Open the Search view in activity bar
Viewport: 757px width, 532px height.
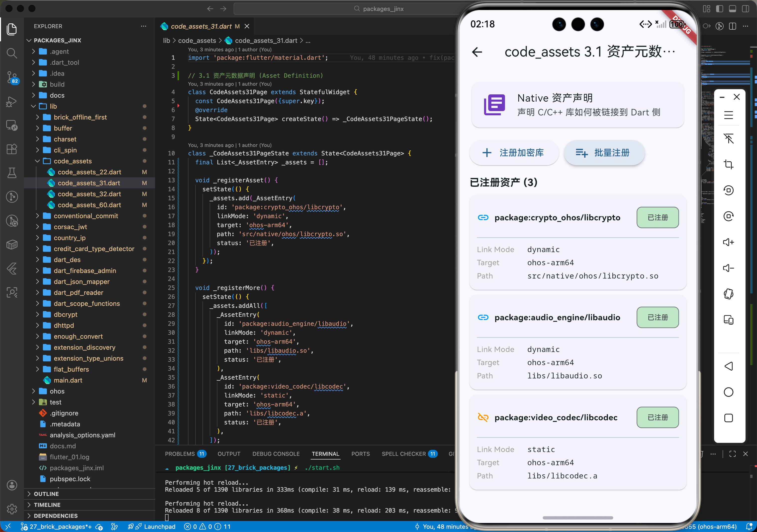pyautogui.click(x=12, y=53)
